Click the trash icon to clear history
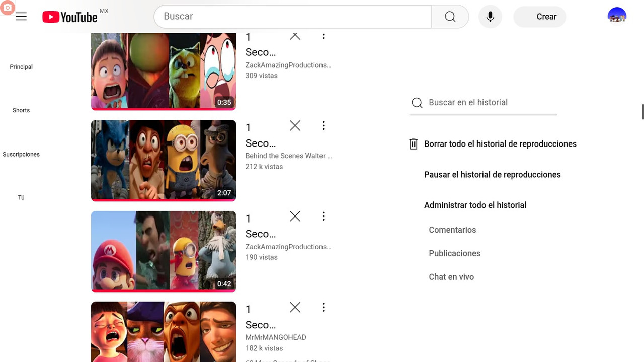 click(x=413, y=144)
